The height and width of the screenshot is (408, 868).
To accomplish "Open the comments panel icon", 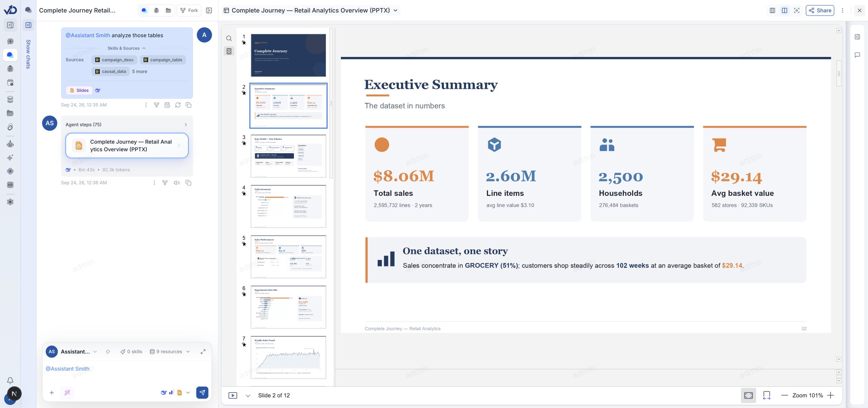I will click(x=857, y=55).
